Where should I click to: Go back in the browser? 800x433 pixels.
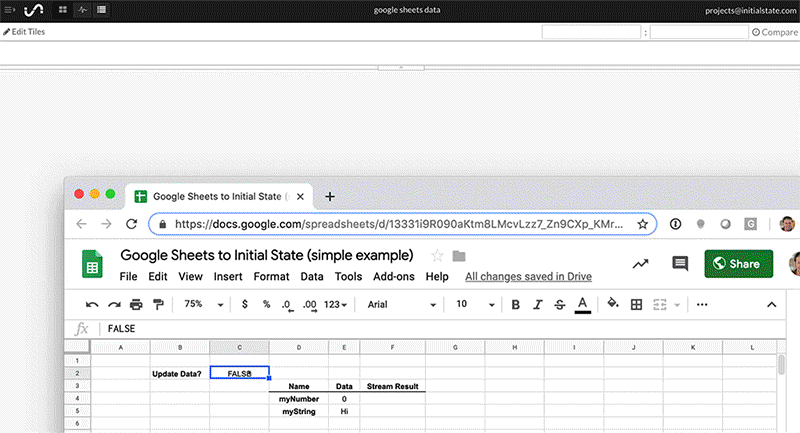coord(81,224)
